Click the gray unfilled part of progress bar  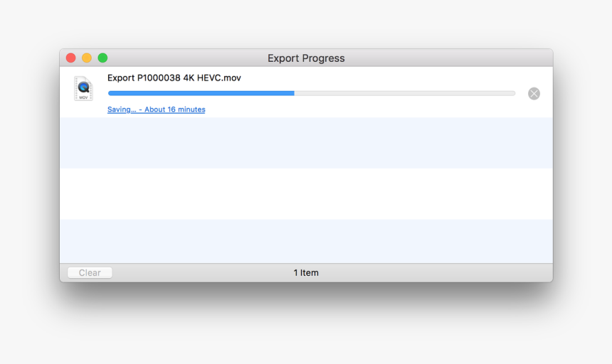click(405, 93)
